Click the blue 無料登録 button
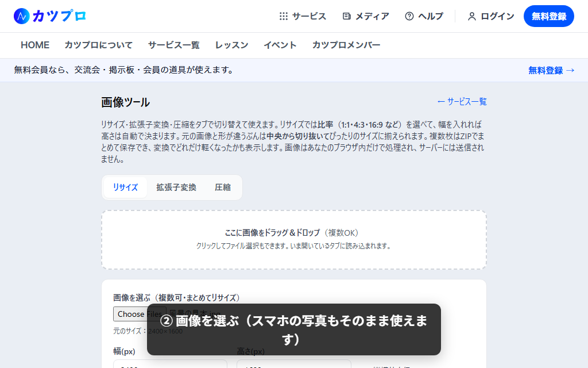Image resolution: width=588 pixels, height=368 pixels. pos(548,16)
